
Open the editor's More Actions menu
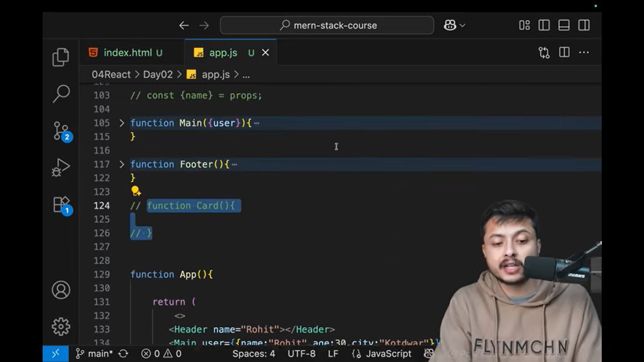pyautogui.click(x=584, y=52)
